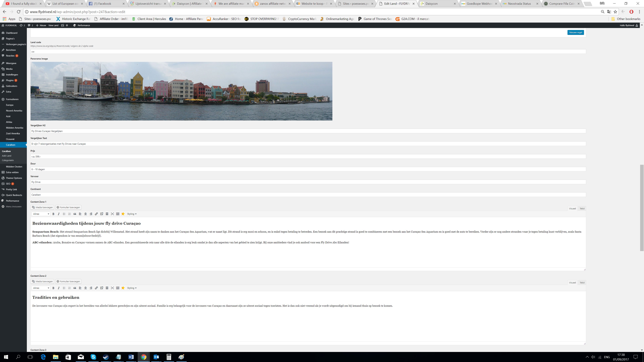Toggle toolbar kitchen sink in Content Zone 1
The width and height of the screenshot is (644, 362).
(x=118, y=214)
